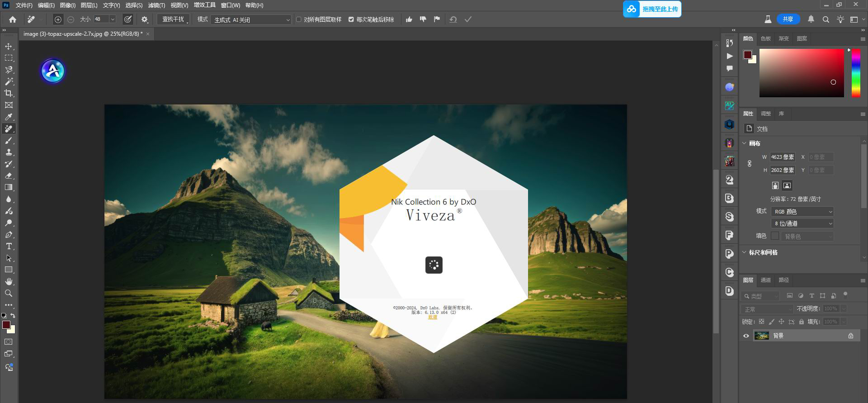This screenshot has width=868, height=403.
Task: Open the brush size dropdown
Action: 113,19
